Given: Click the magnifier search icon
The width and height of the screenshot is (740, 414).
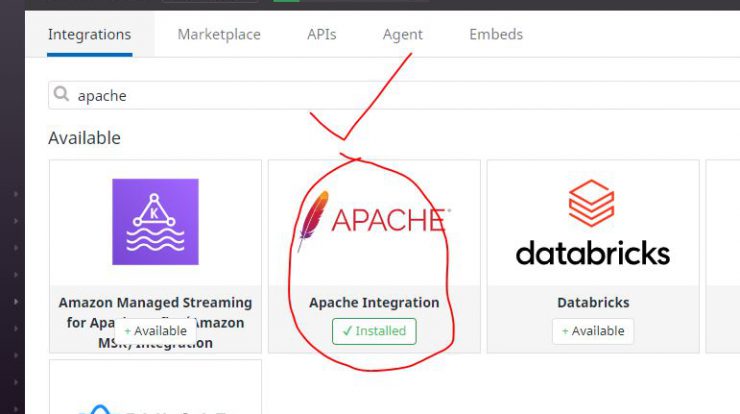Looking at the screenshot, I should tap(61, 94).
